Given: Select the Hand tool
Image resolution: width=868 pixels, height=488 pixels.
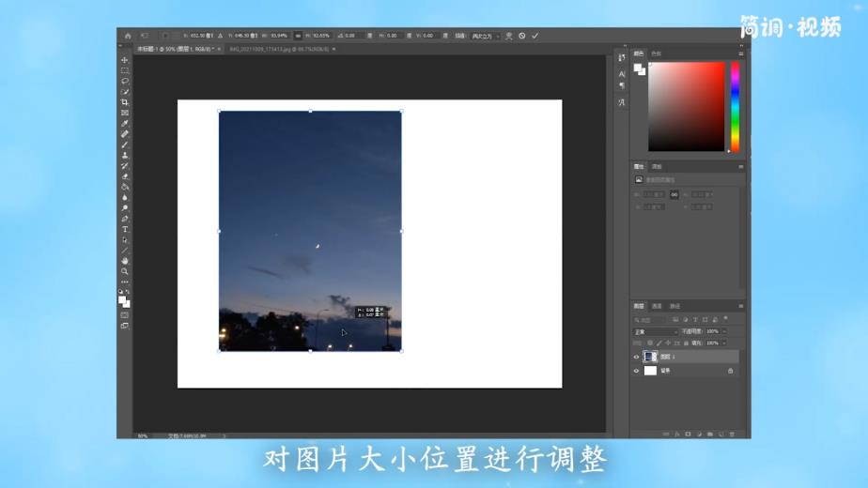Looking at the screenshot, I should click(125, 260).
